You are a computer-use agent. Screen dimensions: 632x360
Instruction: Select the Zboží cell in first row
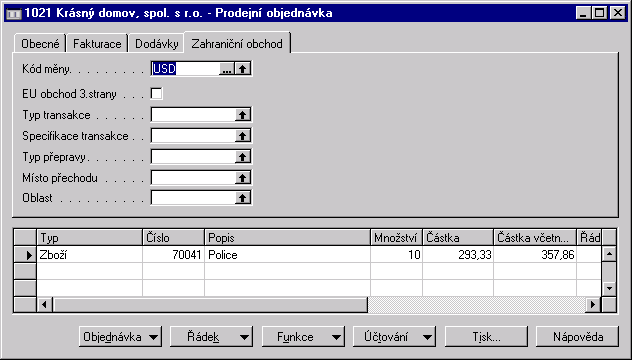pyautogui.click(x=89, y=255)
